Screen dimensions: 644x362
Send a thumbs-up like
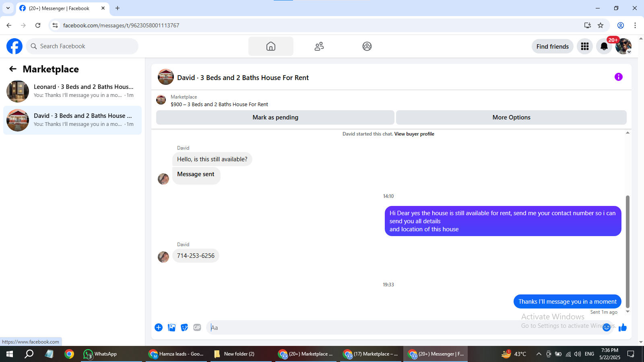(623, 327)
